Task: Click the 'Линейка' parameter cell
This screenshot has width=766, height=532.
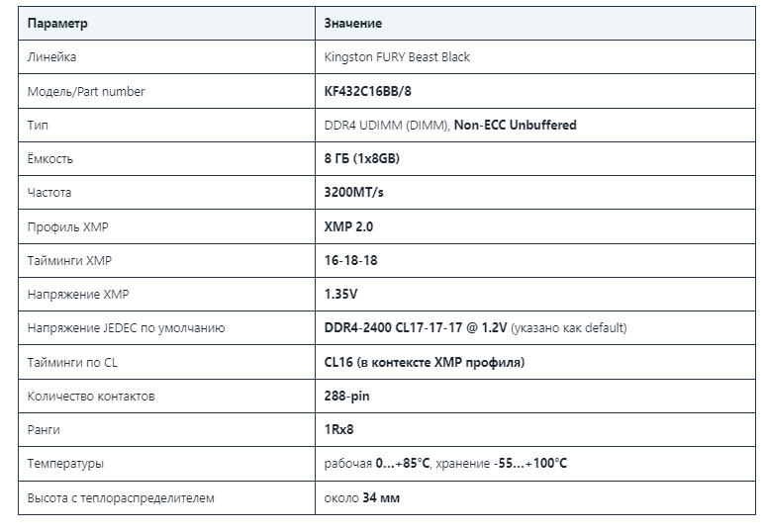Action: [x=166, y=57]
